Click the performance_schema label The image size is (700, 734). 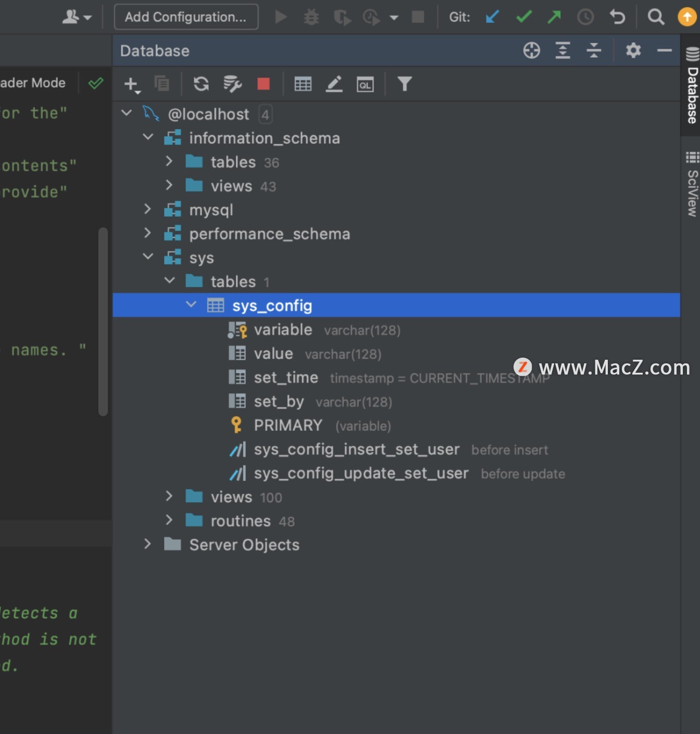(x=270, y=234)
